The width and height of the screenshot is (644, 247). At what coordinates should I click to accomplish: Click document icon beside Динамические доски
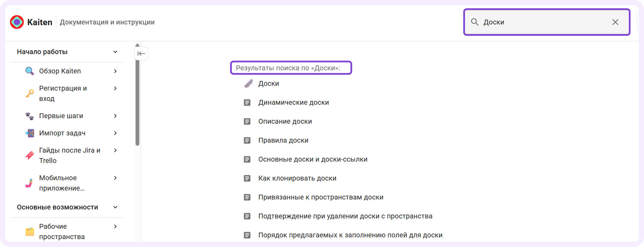[x=247, y=102]
